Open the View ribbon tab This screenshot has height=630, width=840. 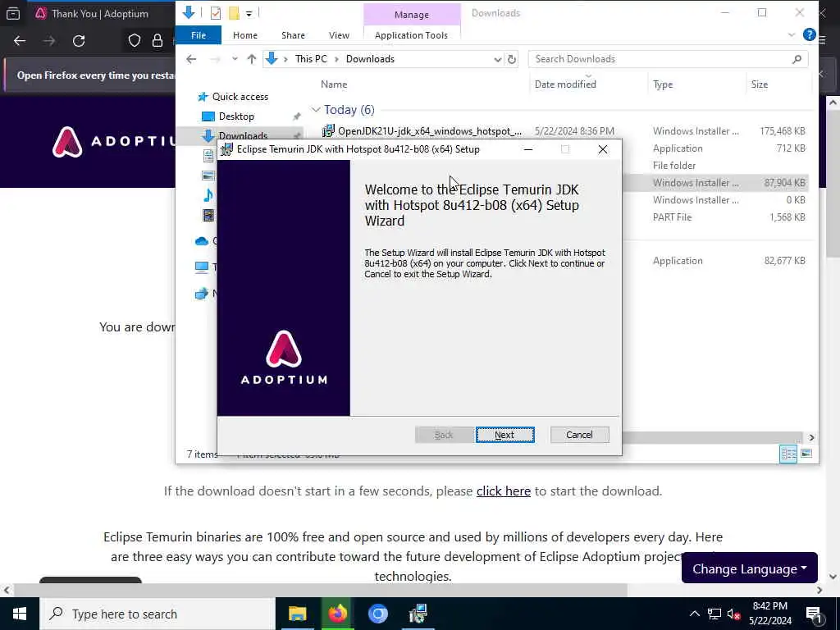339,35
